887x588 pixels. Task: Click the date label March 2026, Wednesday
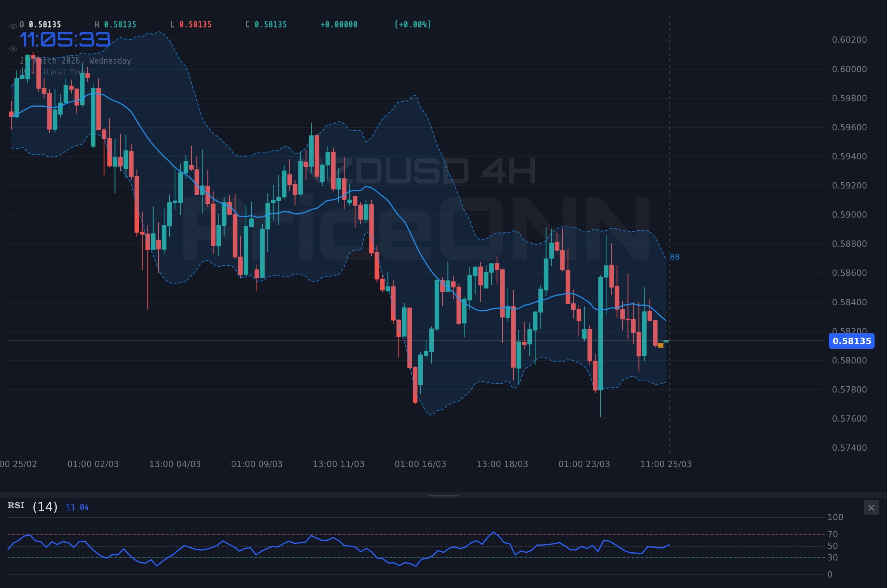[x=76, y=61]
